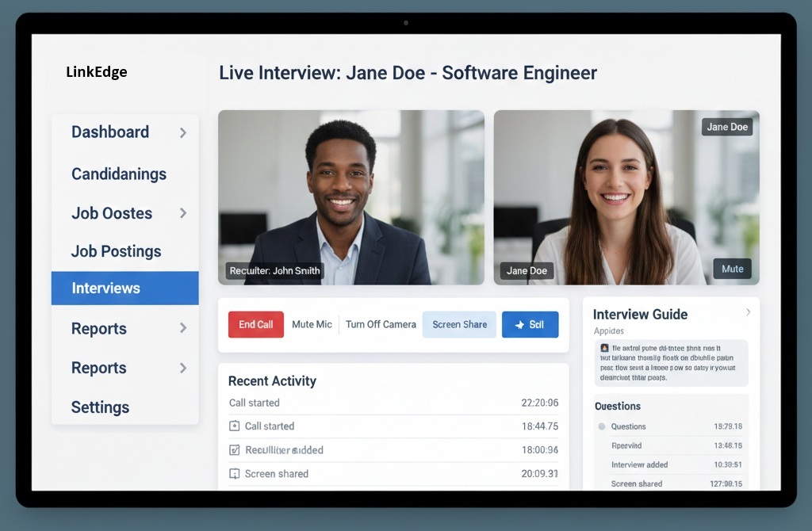Expand the Dashboard chevron in the sidebar
This screenshot has width=812, height=531.
pyautogui.click(x=183, y=132)
